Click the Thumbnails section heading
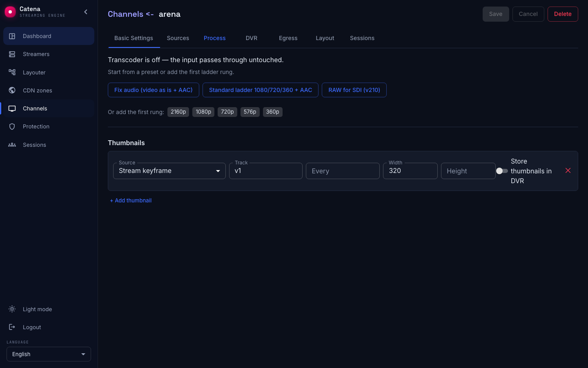The height and width of the screenshot is (368, 588). [126, 143]
